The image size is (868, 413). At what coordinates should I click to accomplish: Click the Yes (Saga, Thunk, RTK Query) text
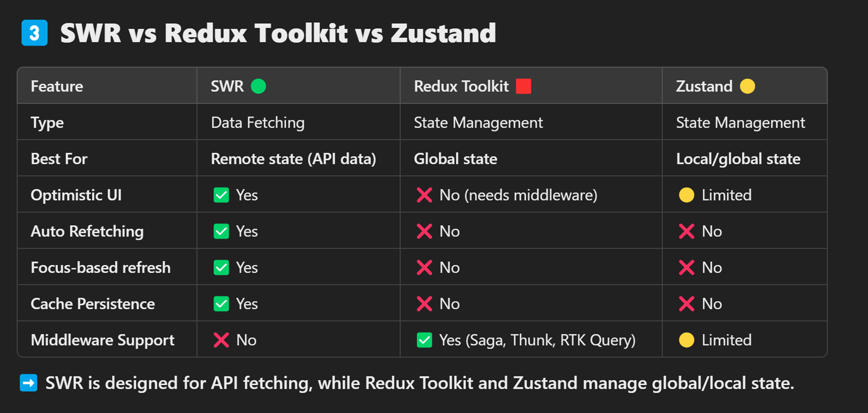click(537, 340)
